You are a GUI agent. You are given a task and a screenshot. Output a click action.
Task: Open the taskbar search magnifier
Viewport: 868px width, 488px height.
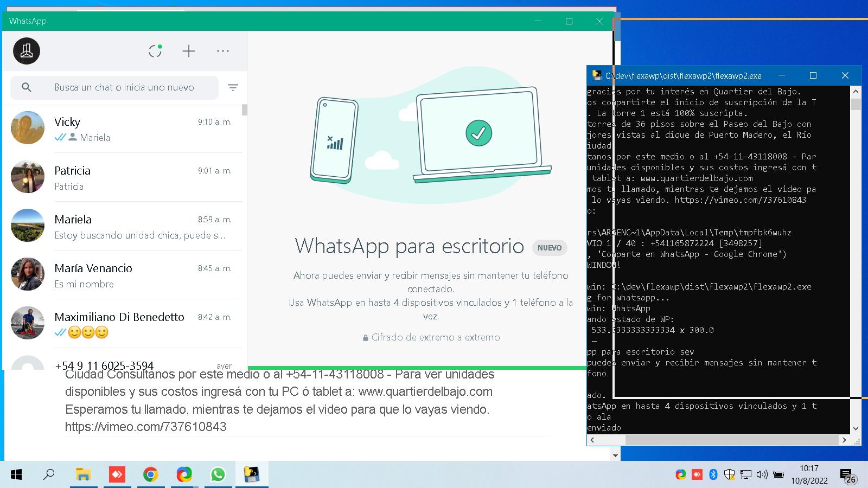coord(49,475)
